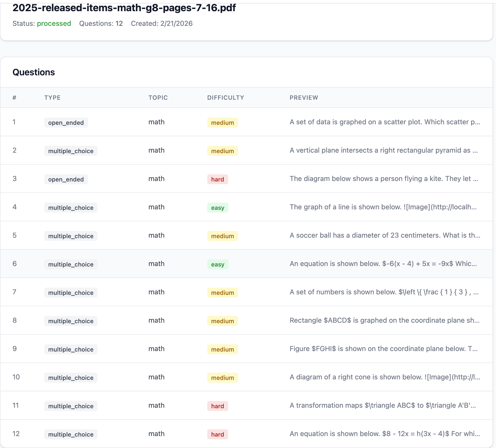The height and width of the screenshot is (448, 496).
Task: Open the soccer ball diameter question preview
Action: click(x=385, y=235)
